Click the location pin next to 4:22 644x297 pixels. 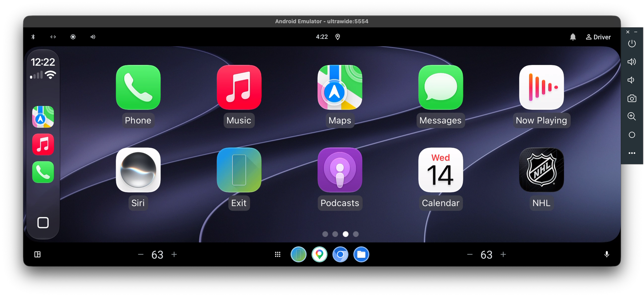coord(337,37)
